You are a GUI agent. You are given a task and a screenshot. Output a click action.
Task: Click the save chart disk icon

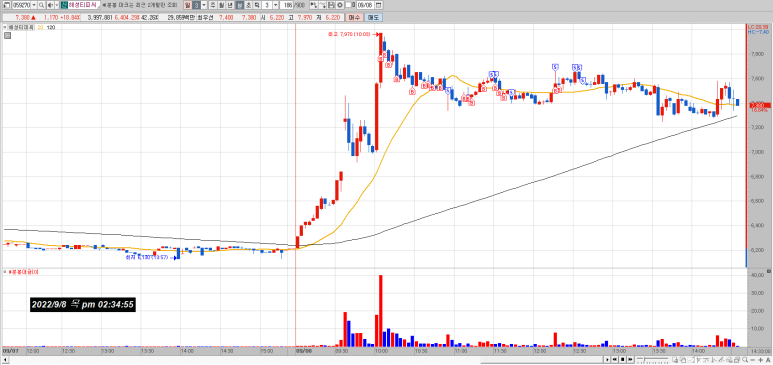click(331, 5)
